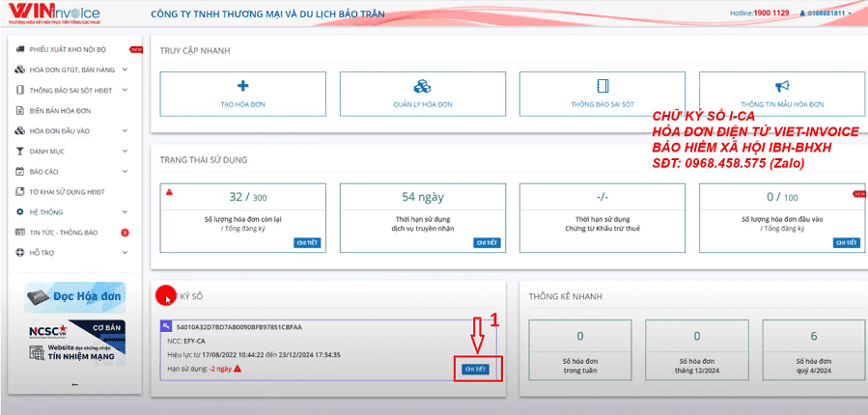The width and height of the screenshot is (868, 415).
Task: Click the user icon beside account 0108881811
Action: coord(802,13)
